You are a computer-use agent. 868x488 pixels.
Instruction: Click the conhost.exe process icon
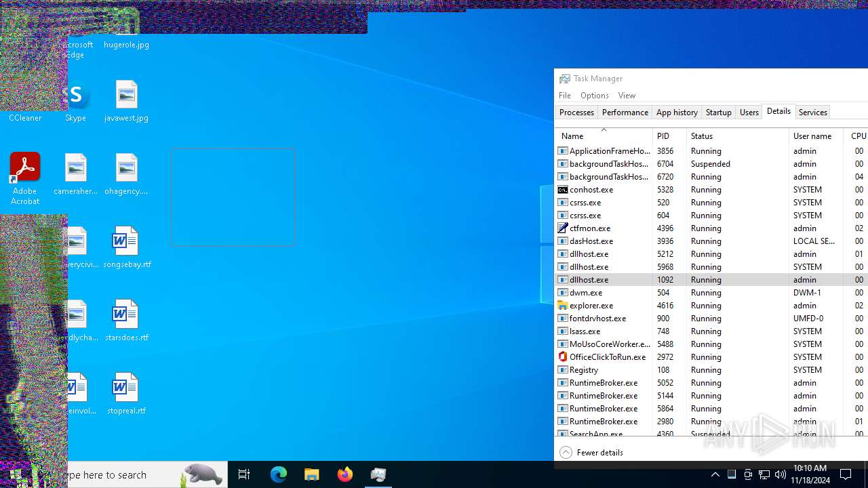[563, 190]
